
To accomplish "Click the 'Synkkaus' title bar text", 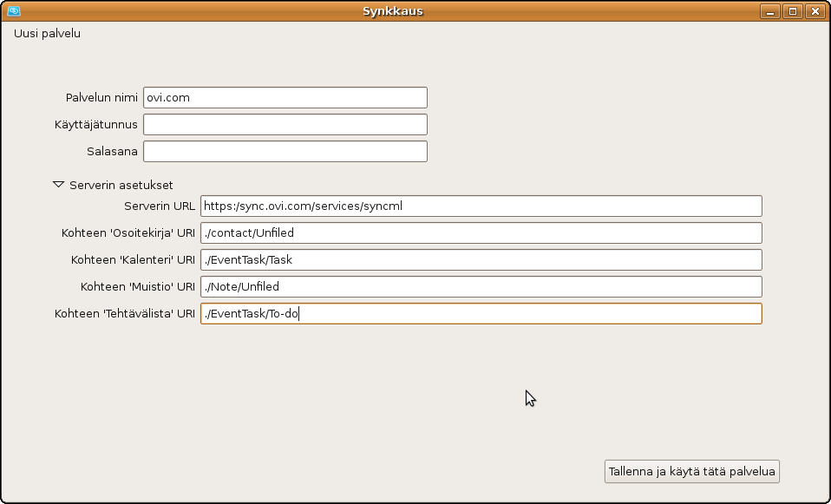I will [393, 11].
